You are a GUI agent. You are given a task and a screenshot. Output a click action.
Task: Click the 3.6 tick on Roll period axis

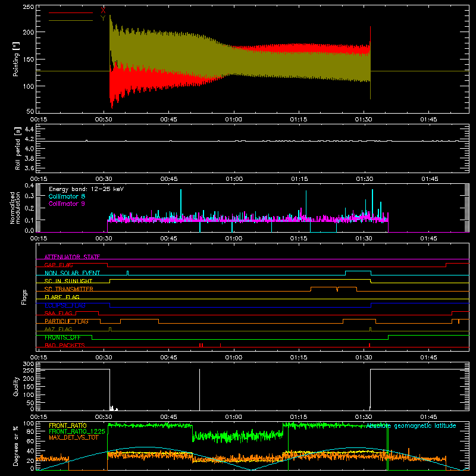(x=29, y=168)
